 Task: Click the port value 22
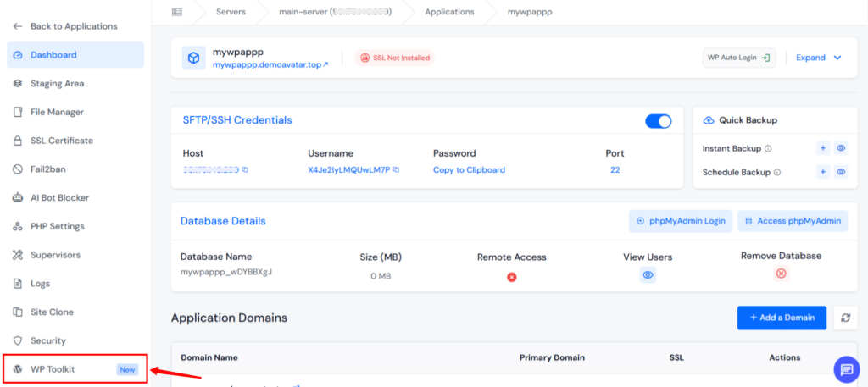[615, 169]
